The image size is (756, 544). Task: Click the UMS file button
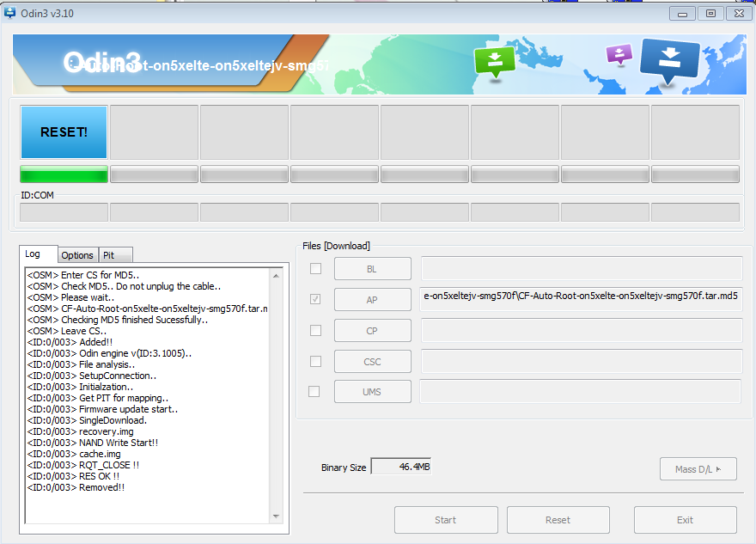(372, 392)
